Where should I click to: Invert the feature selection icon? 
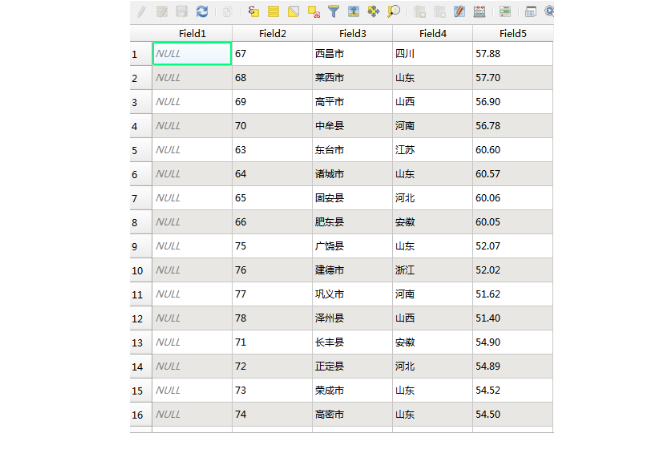click(294, 12)
